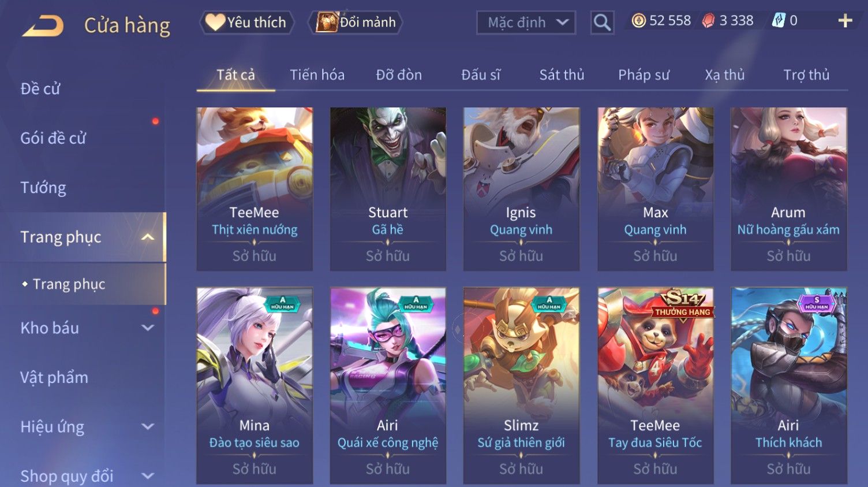This screenshot has height=487, width=868.
Task: Open the search magnifier icon
Action: point(602,23)
